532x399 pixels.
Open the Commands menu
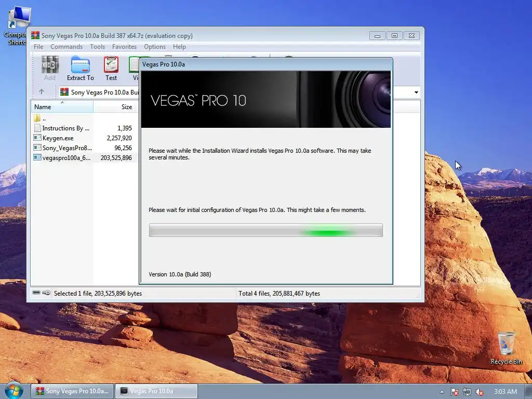66,47
